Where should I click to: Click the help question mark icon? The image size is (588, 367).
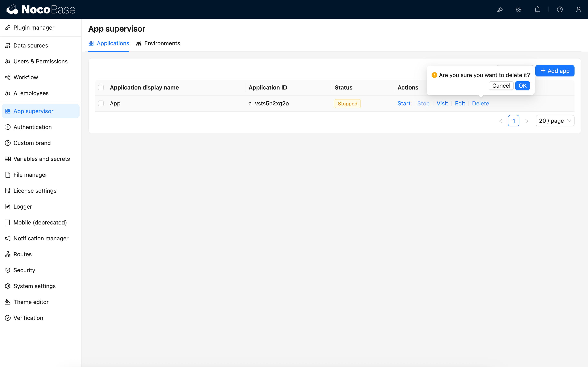(x=560, y=9)
